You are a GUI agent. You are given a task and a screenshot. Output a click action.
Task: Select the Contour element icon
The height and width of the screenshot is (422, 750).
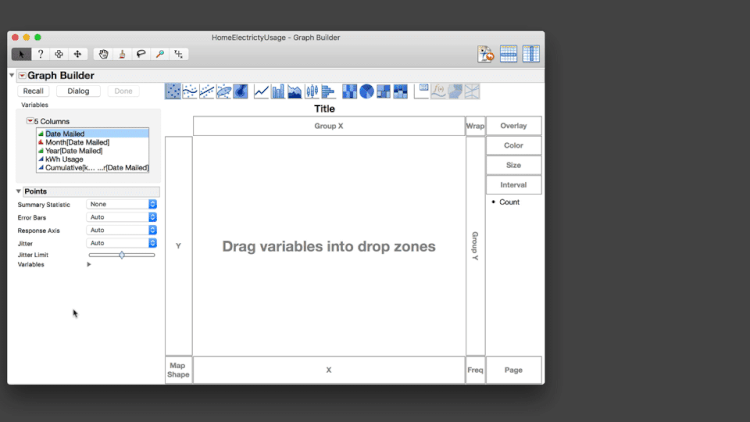[241, 91]
